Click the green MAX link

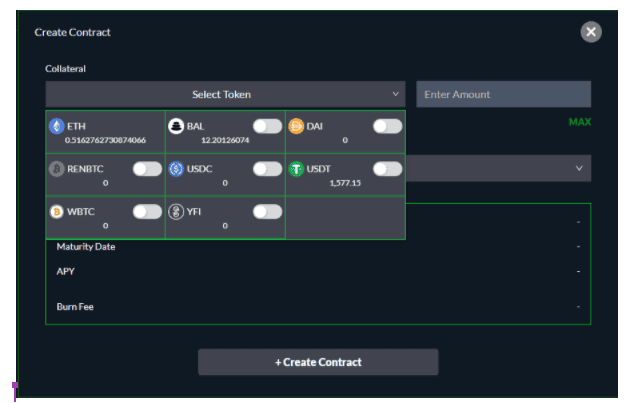(580, 122)
